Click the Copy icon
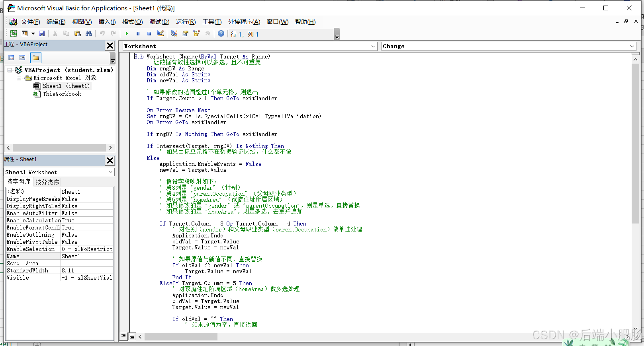This screenshot has height=346, width=644. [67, 33]
